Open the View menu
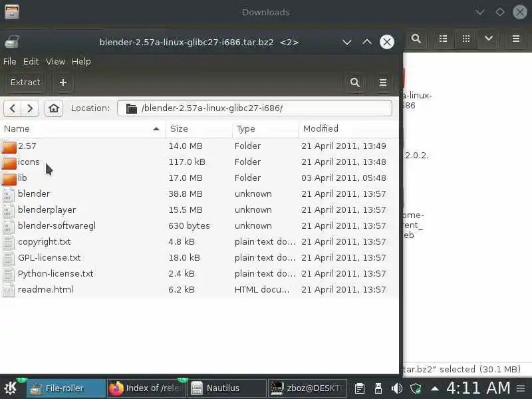This screenshot has width=532, height=399. (55, 61)
